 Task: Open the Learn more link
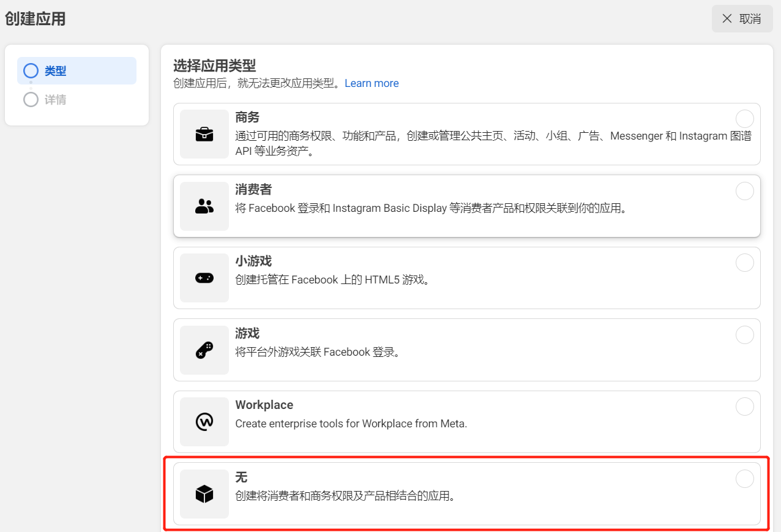pos(372,83)
